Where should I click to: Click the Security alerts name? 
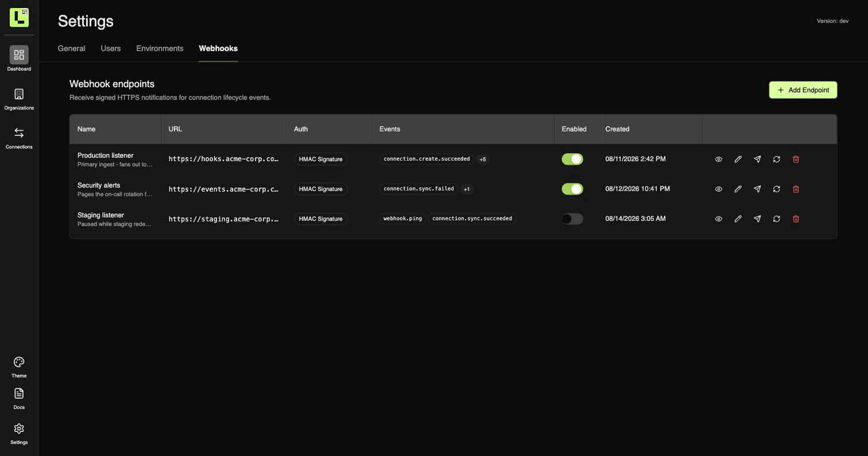(x=99, y=185)
